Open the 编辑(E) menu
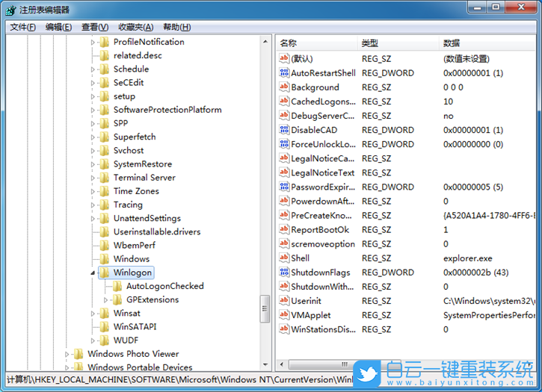The width and height of the screenshot is (542, 392). [58, 27]
